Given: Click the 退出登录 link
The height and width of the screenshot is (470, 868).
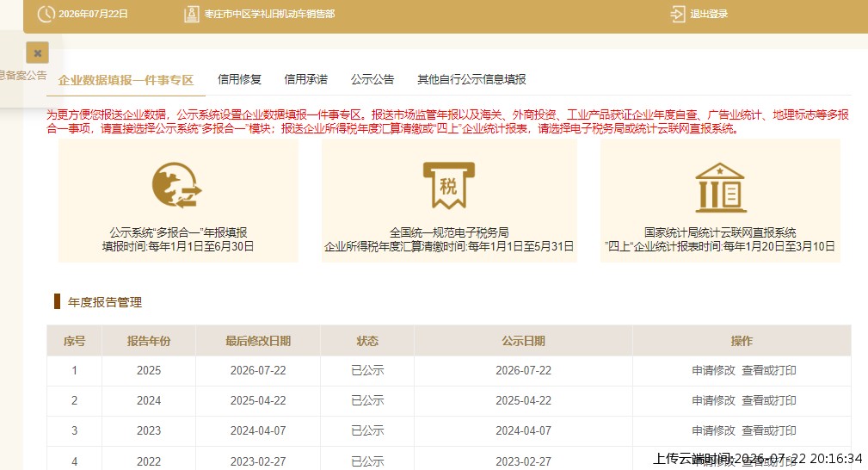Looking at the screenshot, I should [x=709, y=14].
